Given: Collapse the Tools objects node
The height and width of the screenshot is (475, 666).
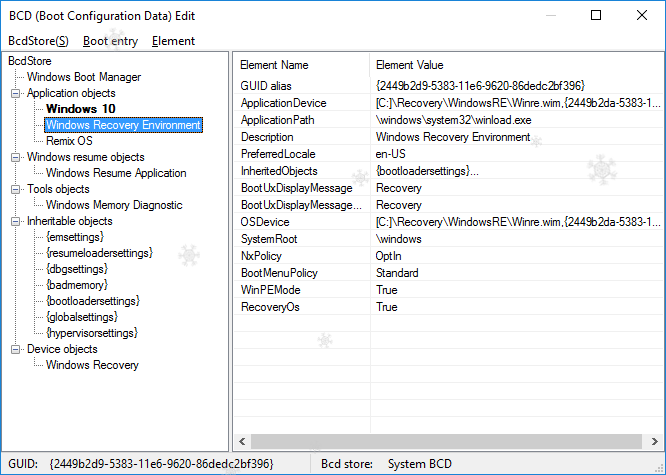Looking at the screenshot, I should tap(15, 189).
